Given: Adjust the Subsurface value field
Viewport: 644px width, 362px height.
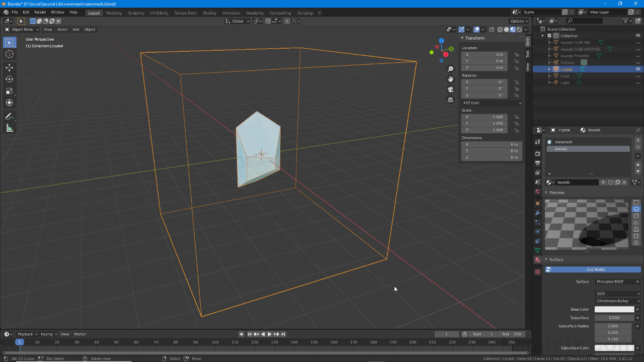Looking at the screenshot, I should [614, 318].
